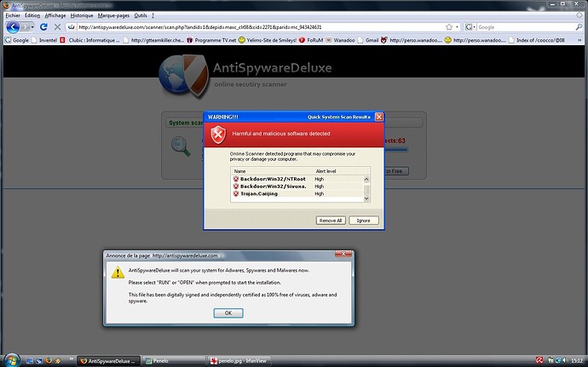This screenshot has height=367, width=588.
Task: Click the red shield icon in warning popup
Action: click(218, 135)
